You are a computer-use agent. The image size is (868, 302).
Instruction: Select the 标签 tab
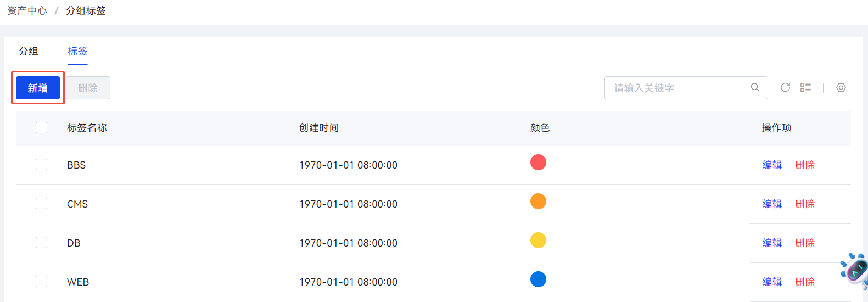click(77, 51)
